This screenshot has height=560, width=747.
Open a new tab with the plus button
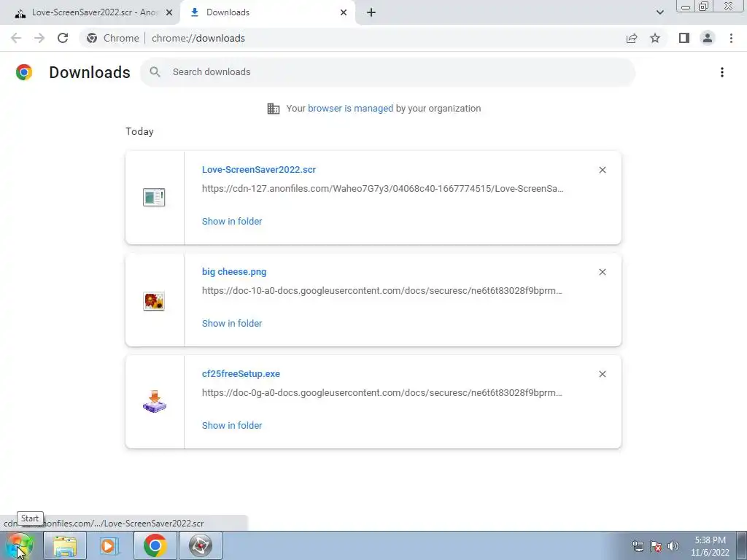(371, 13)
